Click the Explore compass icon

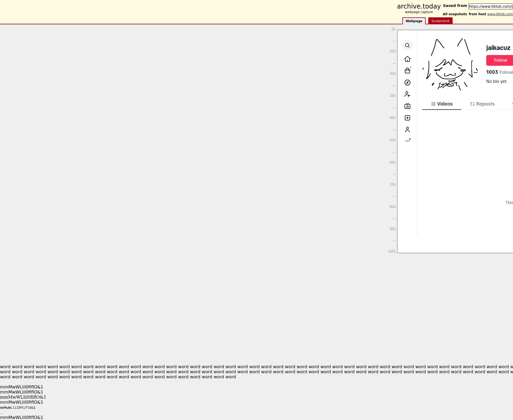(x=407, y=83)
